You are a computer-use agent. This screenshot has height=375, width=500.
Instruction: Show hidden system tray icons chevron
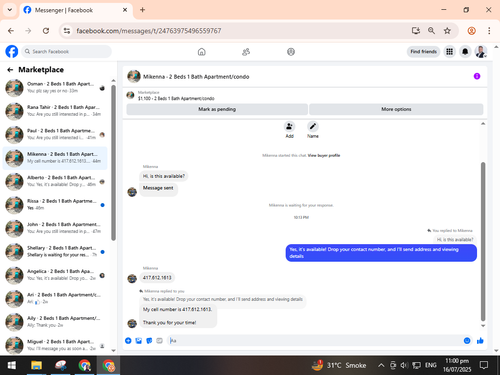pyautogui.click(x=381, y=365)
